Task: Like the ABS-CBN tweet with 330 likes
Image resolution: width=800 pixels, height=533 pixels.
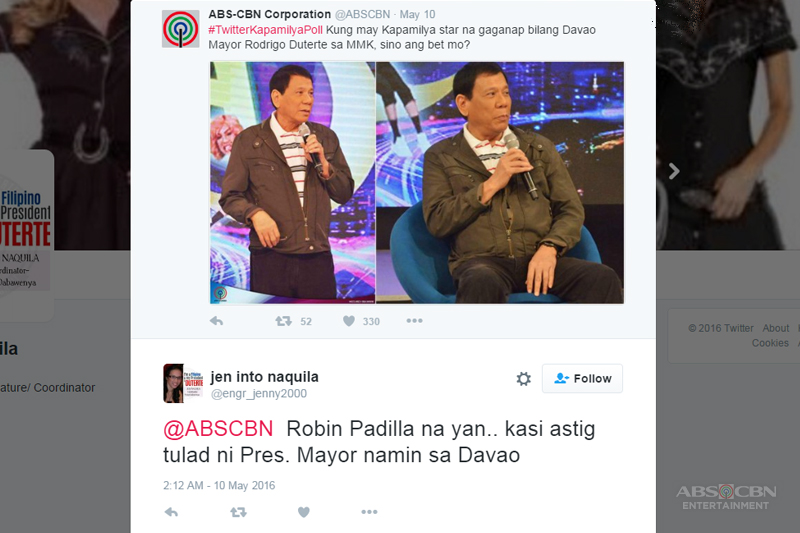Action: pos(349,321)
